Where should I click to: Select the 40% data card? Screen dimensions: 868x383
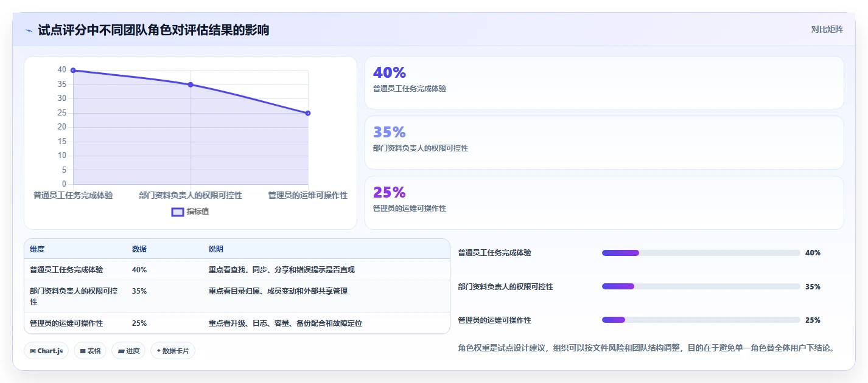(604, 83)
